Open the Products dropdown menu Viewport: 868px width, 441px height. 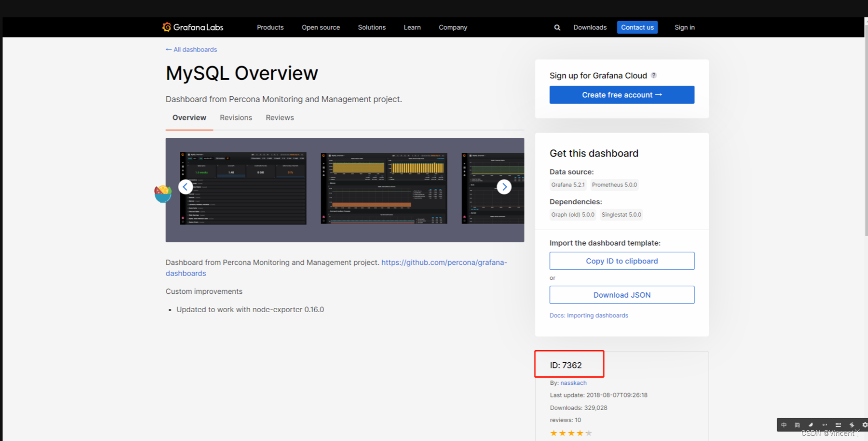(x=270, y=27)
